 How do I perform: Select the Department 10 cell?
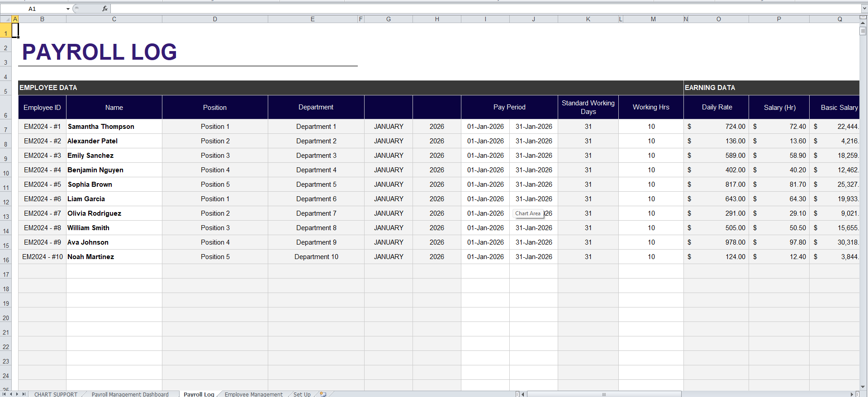(316, 257)
